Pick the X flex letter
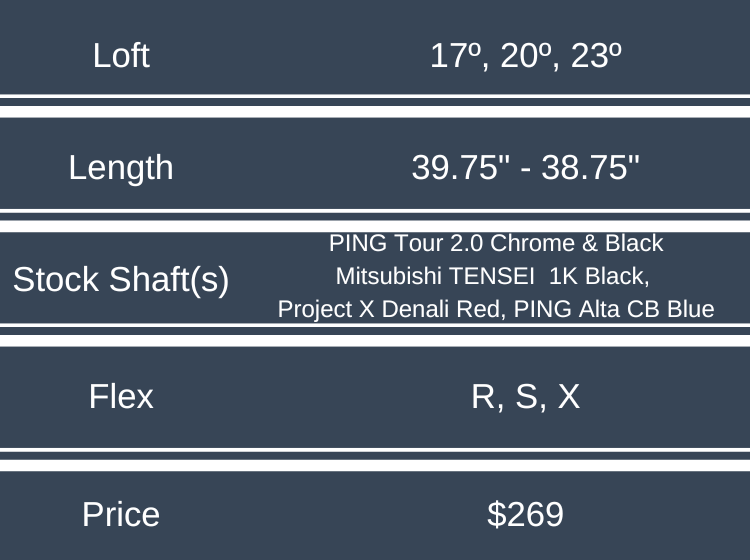Screen dimensions: 750x560 pos(568,397)
